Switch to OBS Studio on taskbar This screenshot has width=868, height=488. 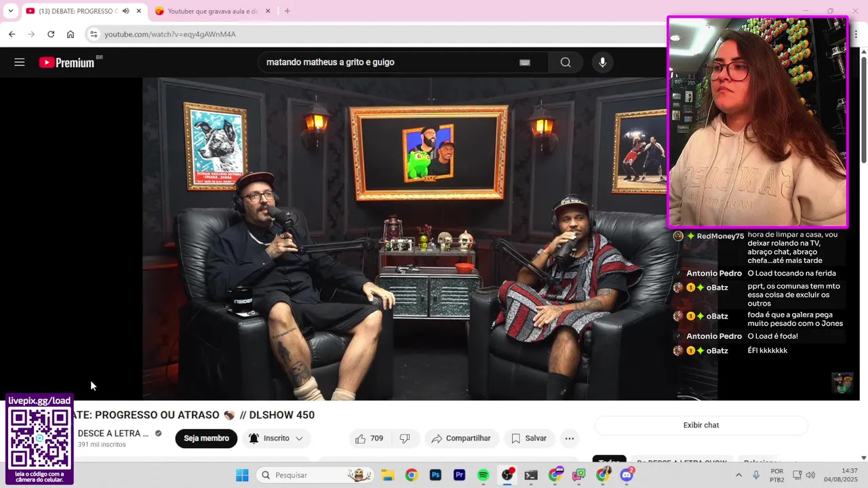click(x=507, y=475)
